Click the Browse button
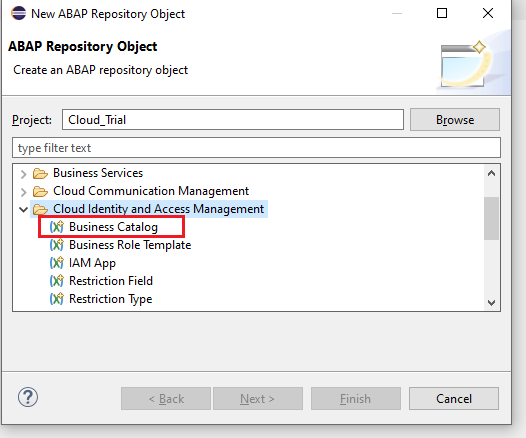The width and height of the screenshot is (526, 438). [455, 120]
